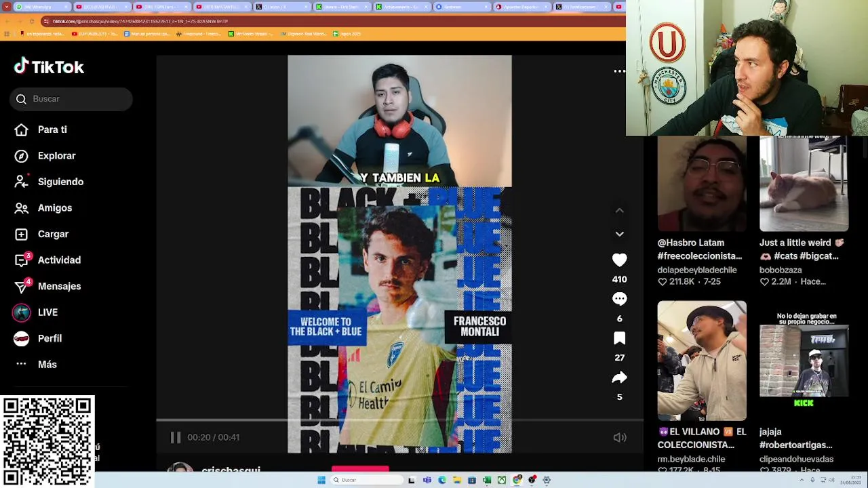Open clipeandohuevadas profile link
Screen dimensions: 868x488
coord(796,459)
